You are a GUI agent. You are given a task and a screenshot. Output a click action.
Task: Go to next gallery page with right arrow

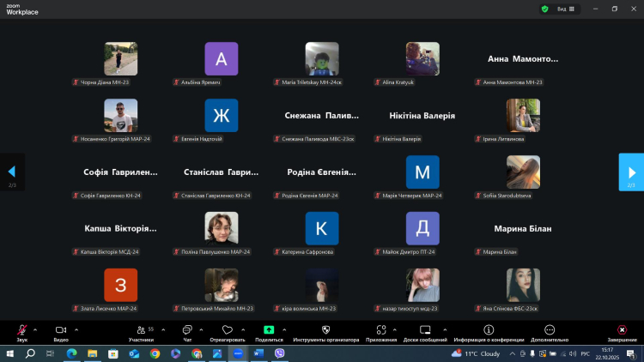(631, 172)
